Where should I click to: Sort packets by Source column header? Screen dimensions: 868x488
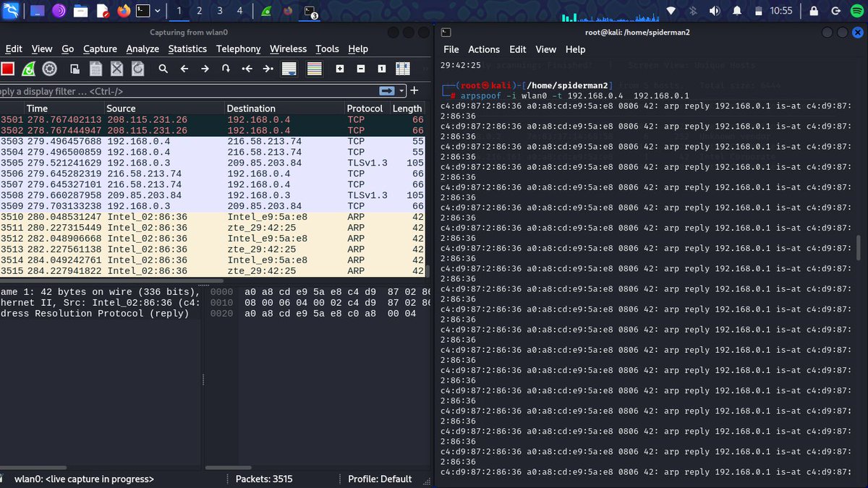(164, 108)
